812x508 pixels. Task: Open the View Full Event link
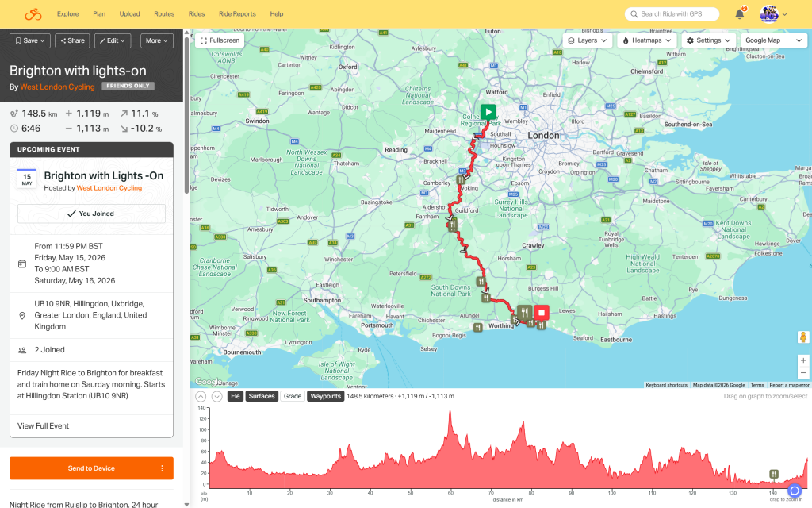click(44, 426)
